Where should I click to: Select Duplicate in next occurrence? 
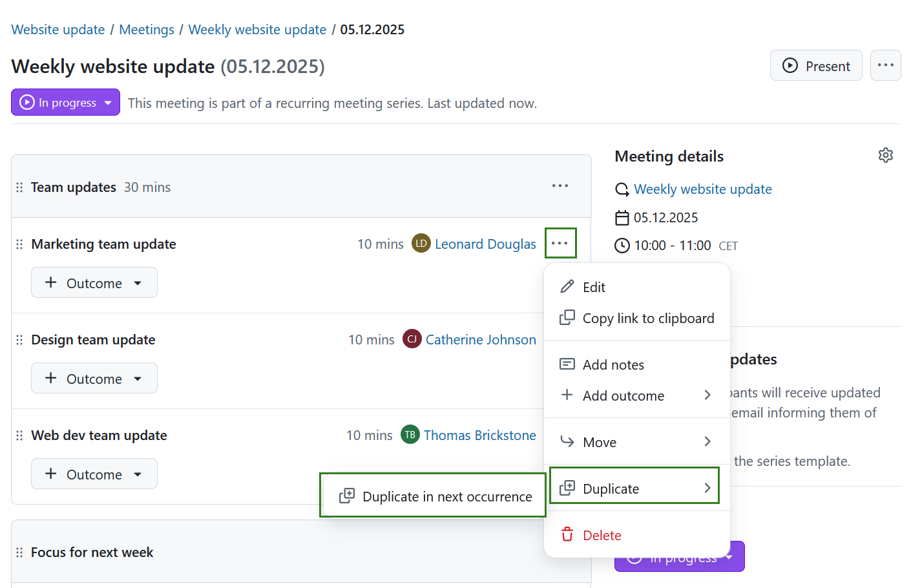[432, 496]
